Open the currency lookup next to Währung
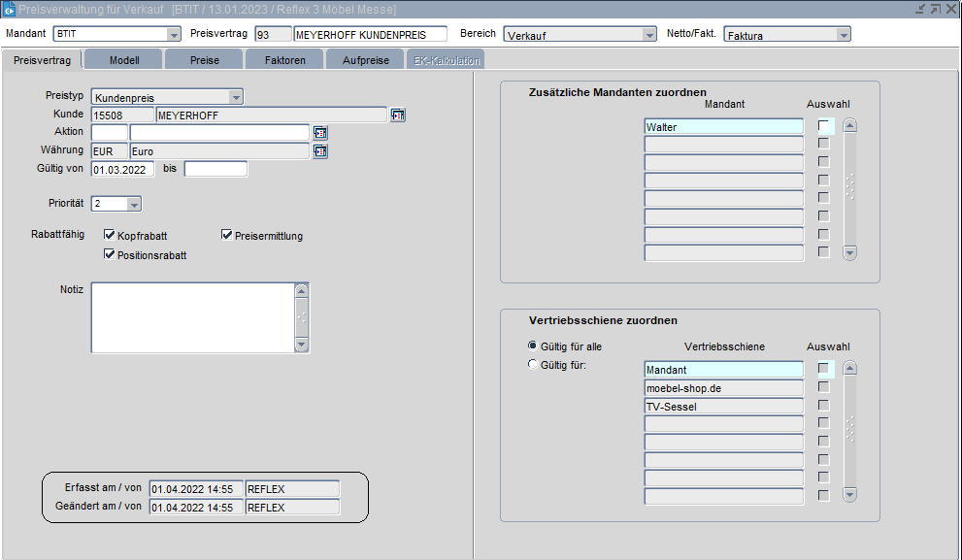 pyautogui.click(x=319, y=151)
